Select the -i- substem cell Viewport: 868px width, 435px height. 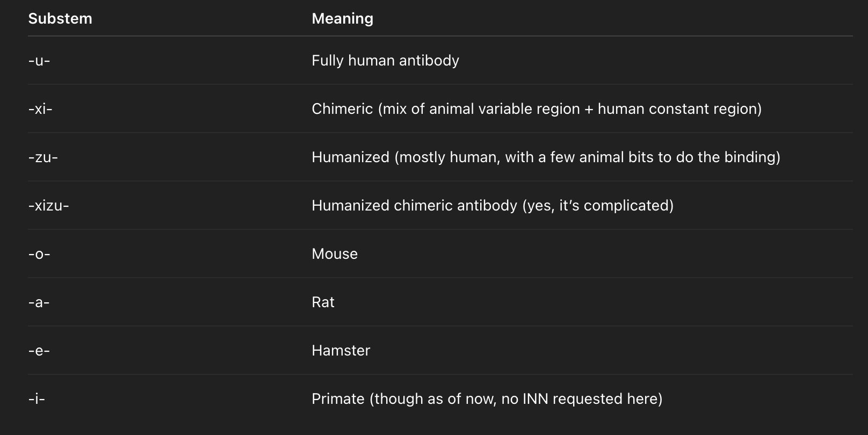point(37,399)
